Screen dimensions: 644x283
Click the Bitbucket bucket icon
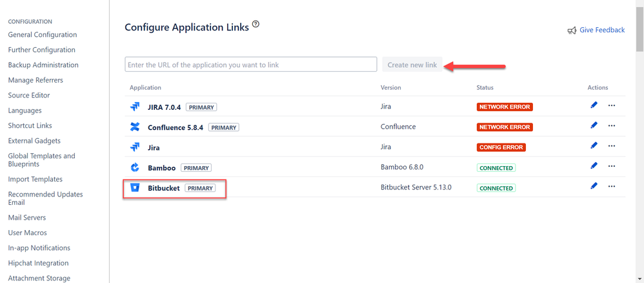pyautogui.click(x=135, y=188)
